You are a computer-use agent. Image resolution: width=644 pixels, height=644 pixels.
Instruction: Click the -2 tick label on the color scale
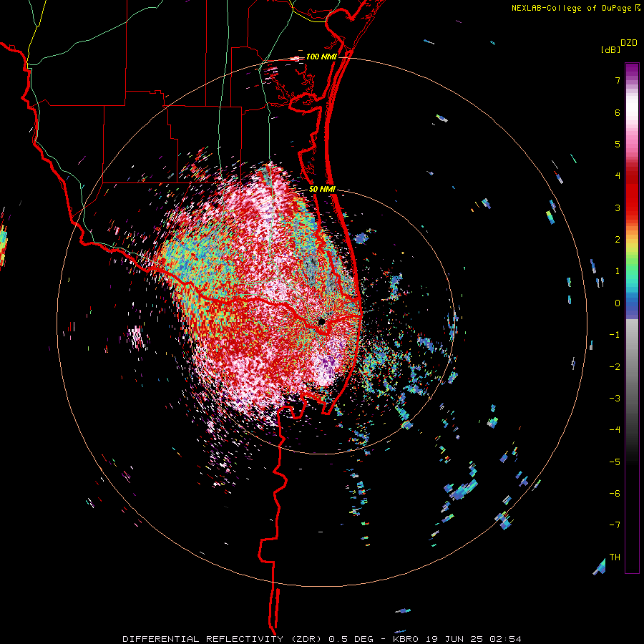[615, 367]
